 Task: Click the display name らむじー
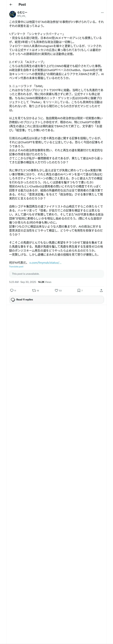(x=22, y=12)
